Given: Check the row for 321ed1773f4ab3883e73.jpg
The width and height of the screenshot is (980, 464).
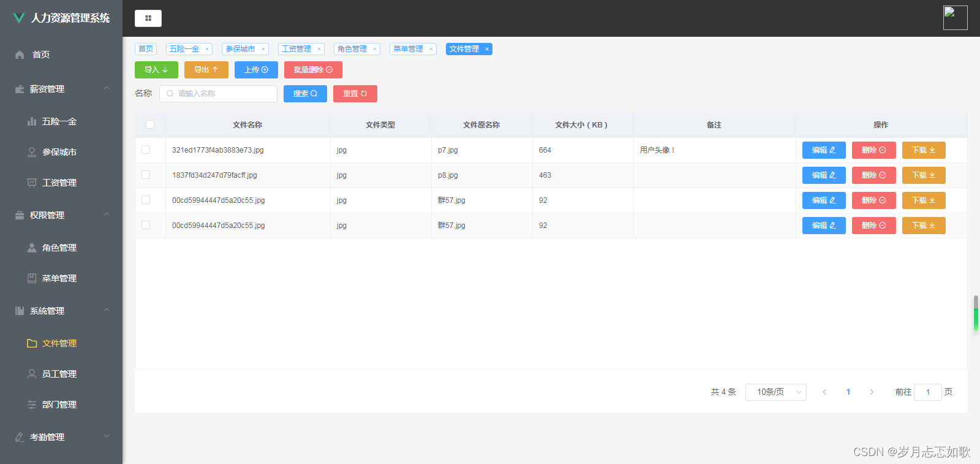Looking at the screenshot, I should coord(146,150).
